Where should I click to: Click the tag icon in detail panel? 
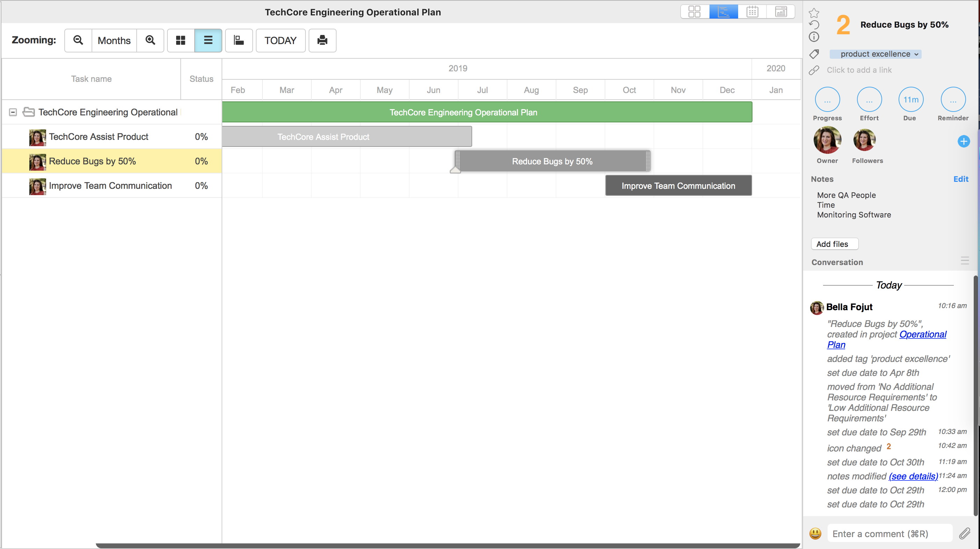click(814, 54)
